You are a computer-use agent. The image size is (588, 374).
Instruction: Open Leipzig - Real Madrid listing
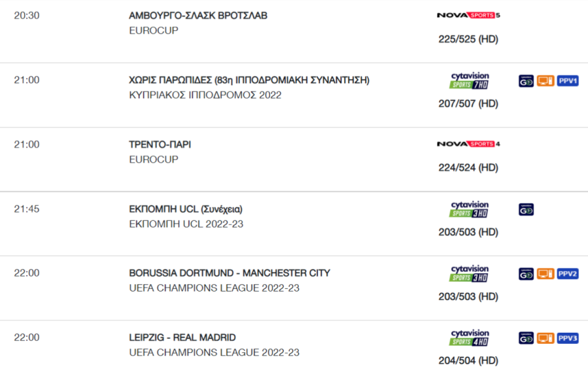pos(182,337)
